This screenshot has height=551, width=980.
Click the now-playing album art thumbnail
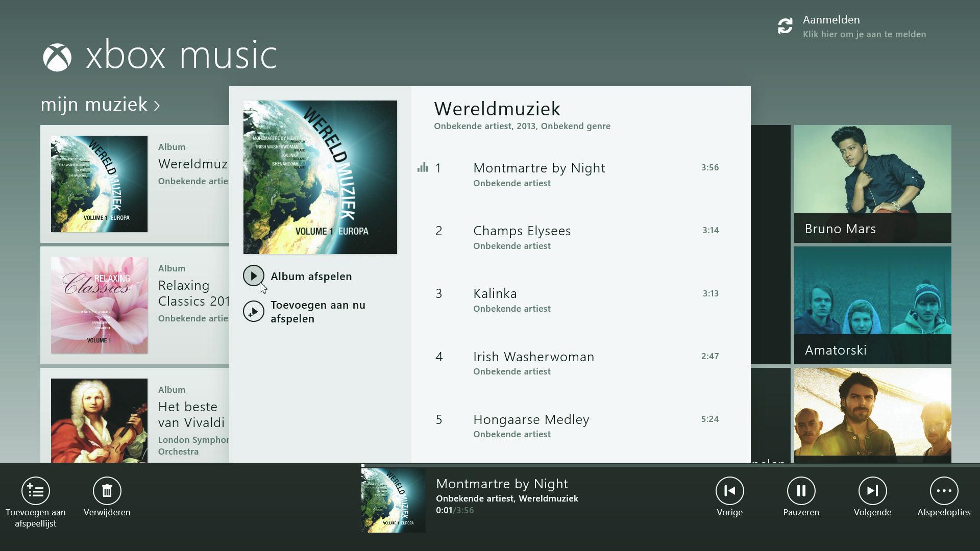(394, 500)
